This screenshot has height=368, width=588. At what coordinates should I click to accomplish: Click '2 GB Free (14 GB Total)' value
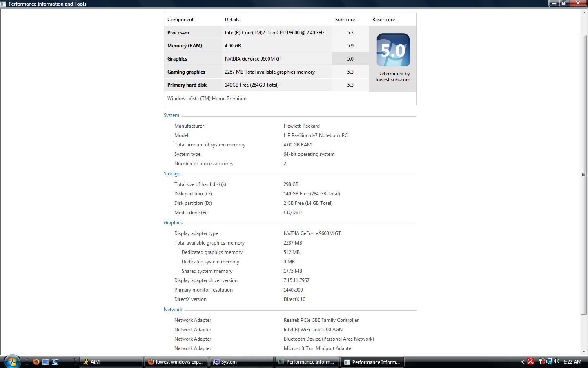point(308,203)
